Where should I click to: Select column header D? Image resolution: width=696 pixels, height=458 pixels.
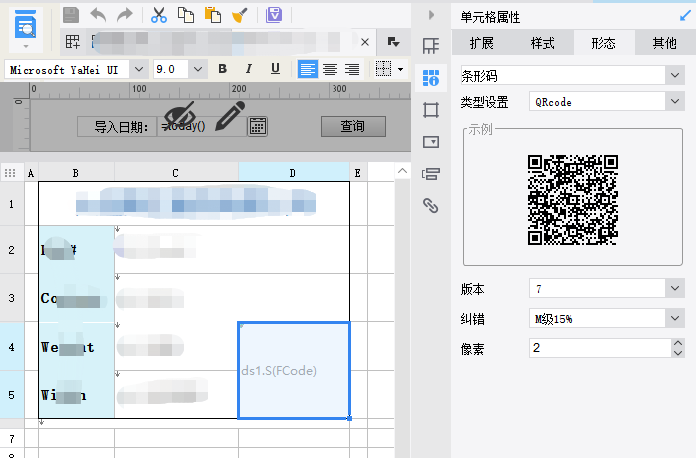(x=293, y=173)
